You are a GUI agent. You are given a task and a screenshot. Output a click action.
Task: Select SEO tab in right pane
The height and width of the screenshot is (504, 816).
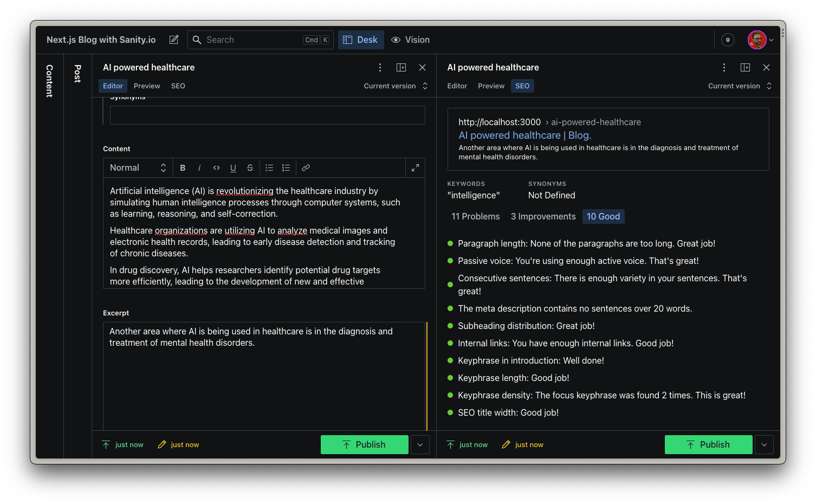(x=522, y=86)
